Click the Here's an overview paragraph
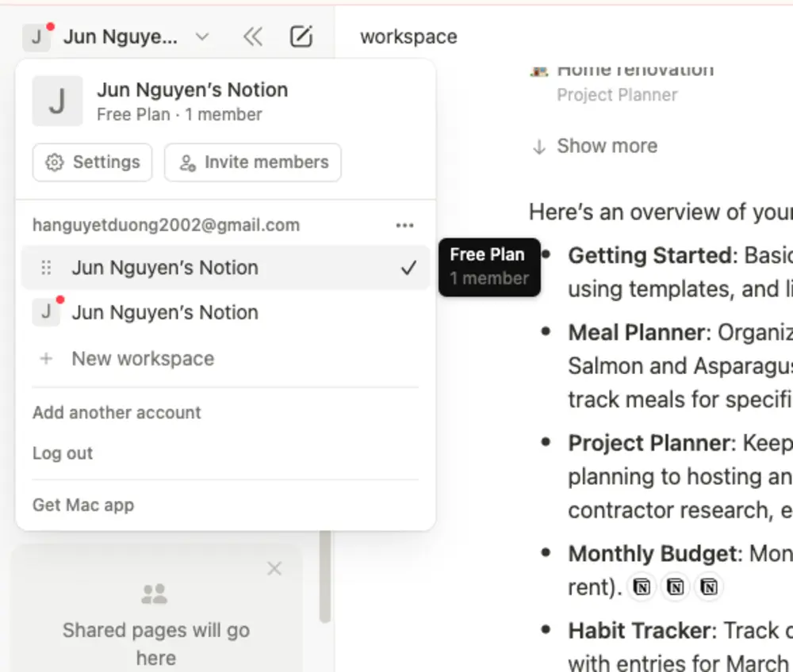This screenshot has width=793, height=672. (x=661, y=212)
